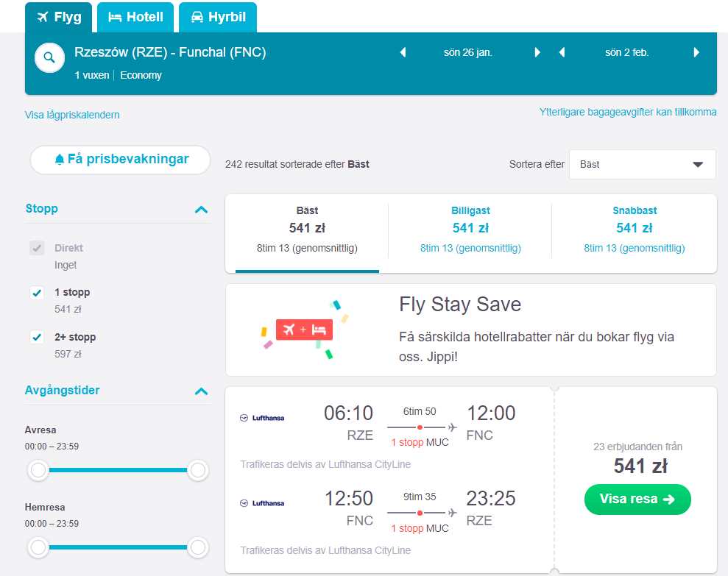Click left handle of Avresa time slider
Screen dimensions: 728x576
point(38,470)
